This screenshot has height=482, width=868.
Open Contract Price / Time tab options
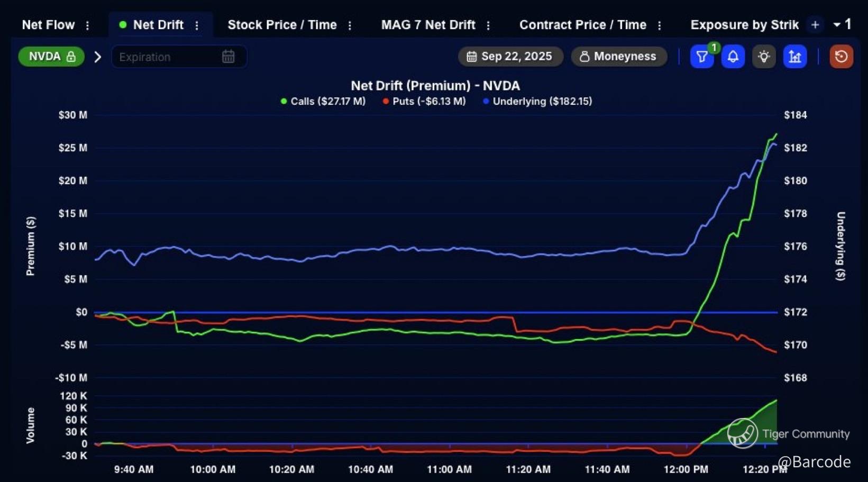tap(659, 25)
